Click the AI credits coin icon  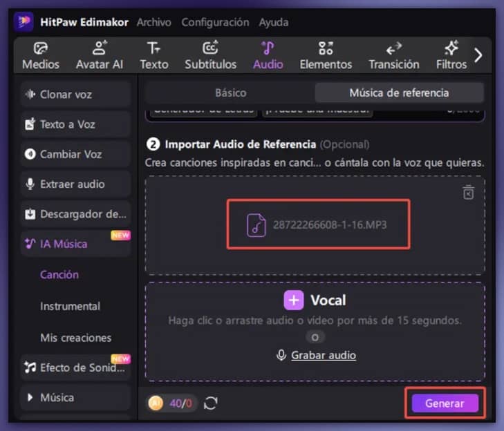click(x=156, y=403)
